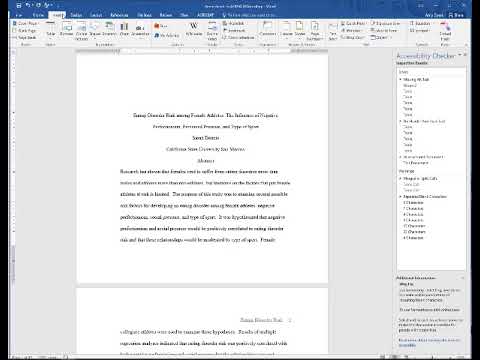Switch to the Layout tab
480x360 pixels.
click(x=96, y=15)
